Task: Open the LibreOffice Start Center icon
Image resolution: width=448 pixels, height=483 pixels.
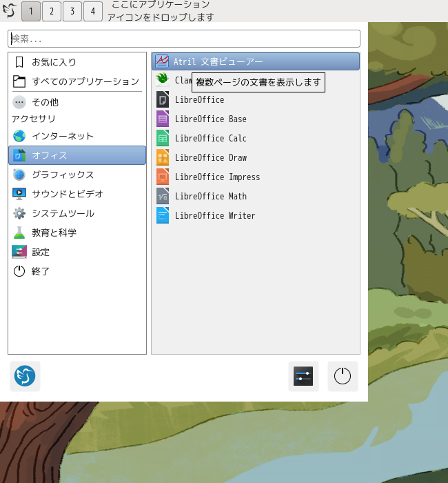Action: pos(163,99)
